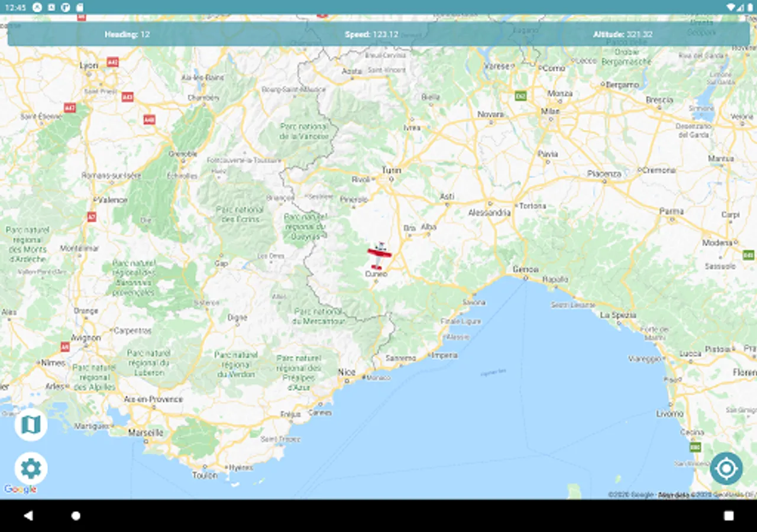Tap the Modena city label
The width and height of the screenshot is (757, 532).
click(x=717, y=243)
